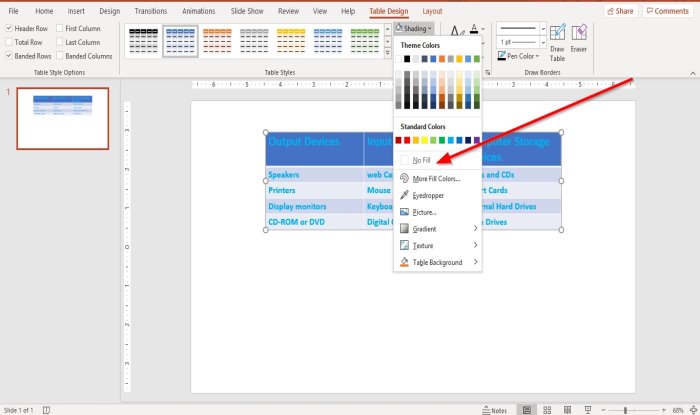The image size is (700, 415).
Task: Expand the Texture submenu
Action: coord(438,245)
